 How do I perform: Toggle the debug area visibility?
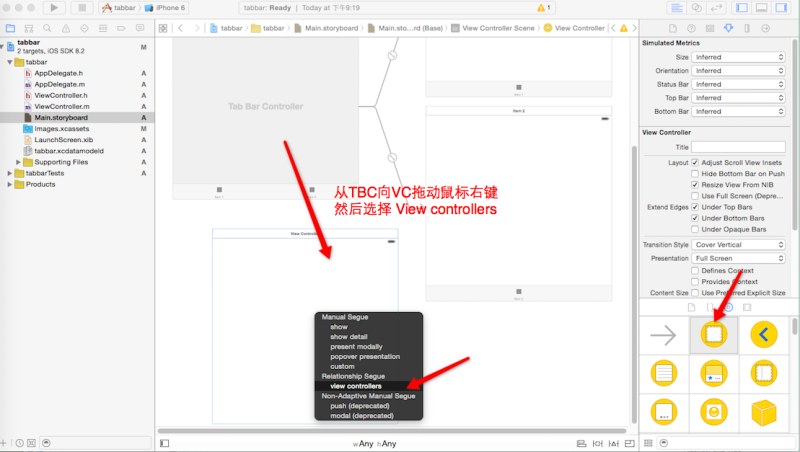point(761,8)
